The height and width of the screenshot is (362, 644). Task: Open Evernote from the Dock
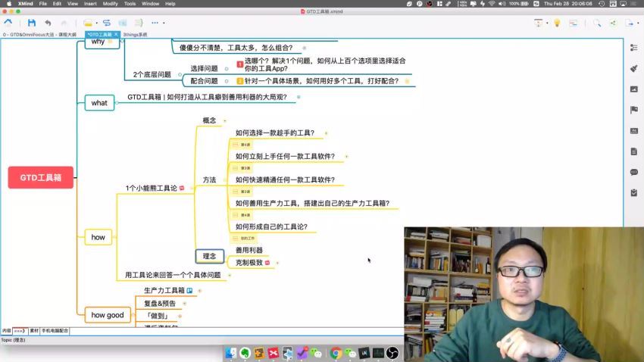coord(245,353)
